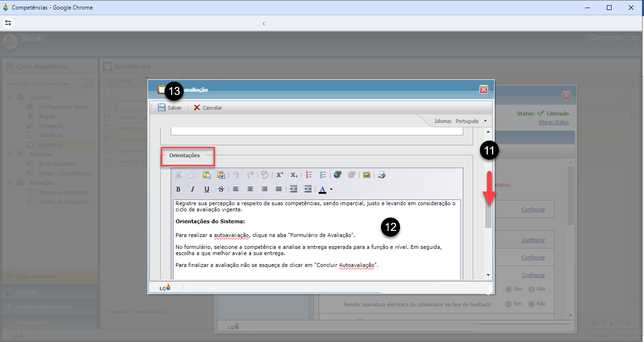Image resolution: width=644 pixels, height=342 pixels.
Task: Toggle italic formatting
Action: pyautogui.click(x=193, y=189)
